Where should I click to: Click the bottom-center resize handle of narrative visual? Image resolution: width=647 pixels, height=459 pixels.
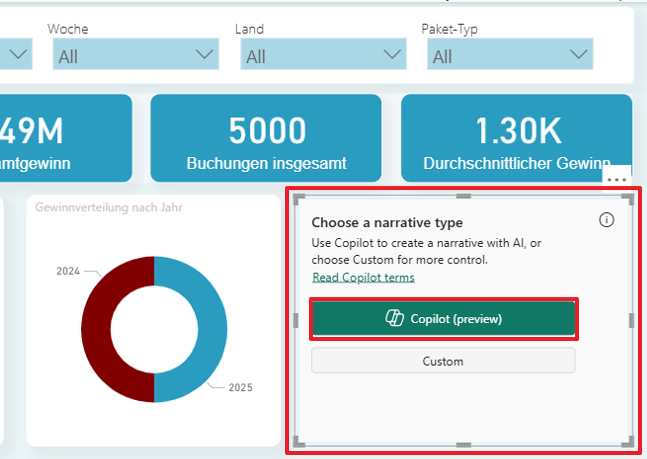pos(464,445)
